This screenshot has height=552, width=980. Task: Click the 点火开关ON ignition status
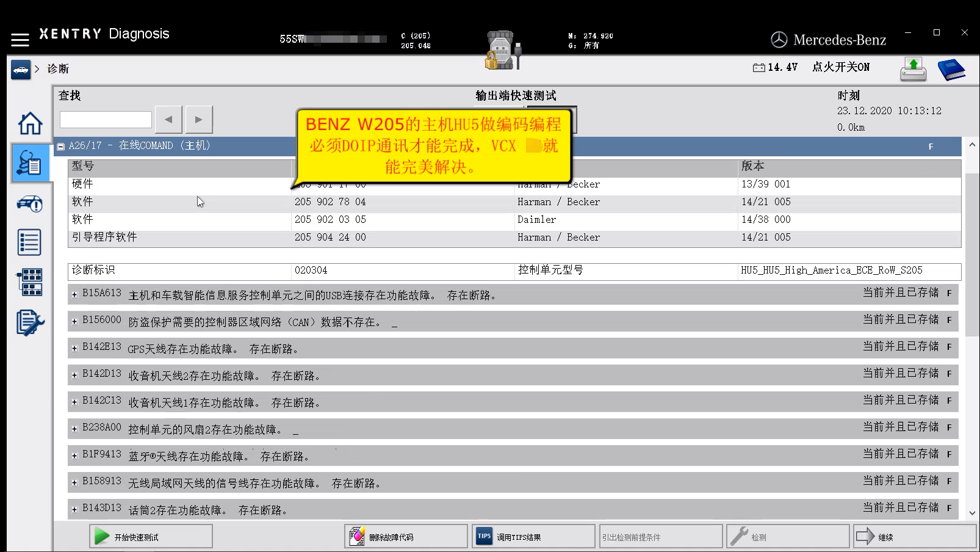pos(841,67)
